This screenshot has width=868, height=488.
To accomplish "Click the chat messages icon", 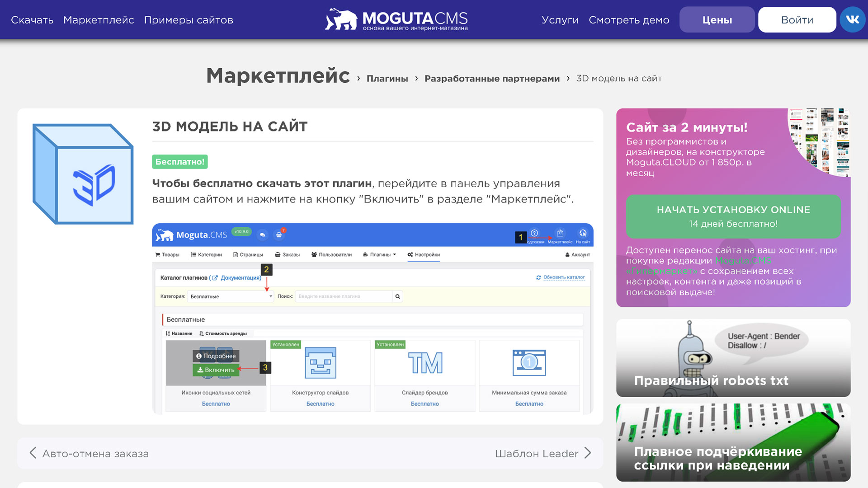I will tap(262, 235).
